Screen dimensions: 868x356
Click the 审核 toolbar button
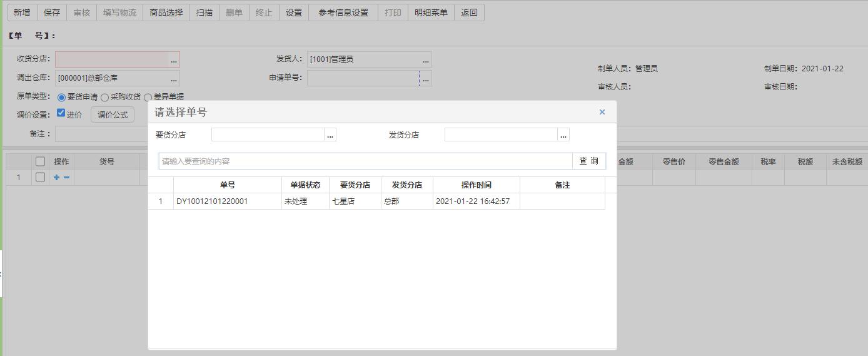point(82,13)
